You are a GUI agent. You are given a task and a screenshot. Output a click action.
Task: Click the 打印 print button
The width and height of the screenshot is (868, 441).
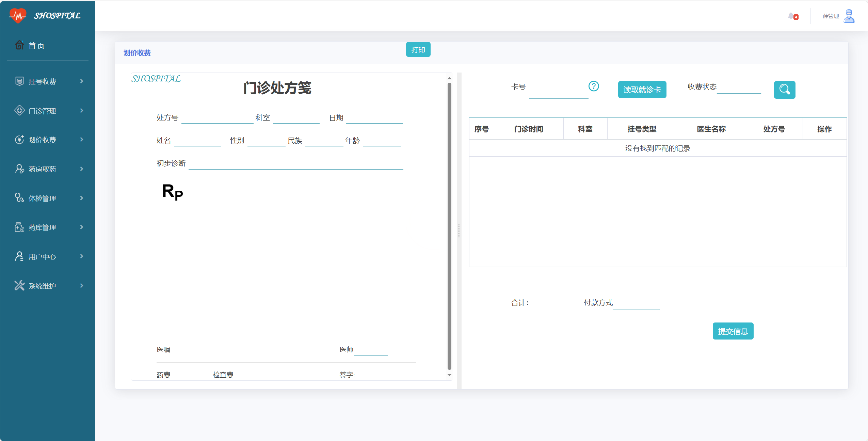418,50
